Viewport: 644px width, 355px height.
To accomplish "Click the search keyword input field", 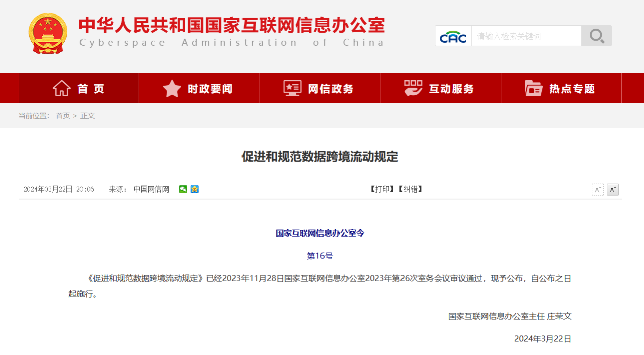I will pos(526,36).
